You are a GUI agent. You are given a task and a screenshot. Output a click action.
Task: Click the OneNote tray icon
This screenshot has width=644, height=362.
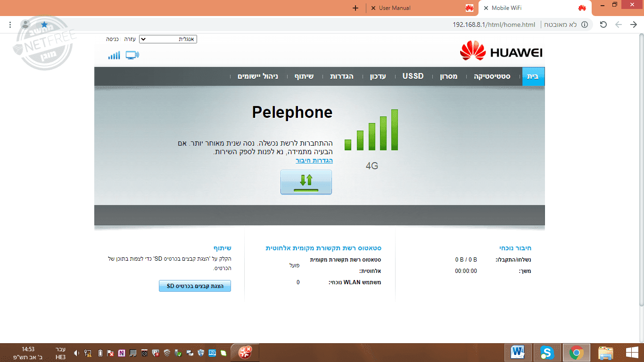pyautogui.click(x=122, y=353)
